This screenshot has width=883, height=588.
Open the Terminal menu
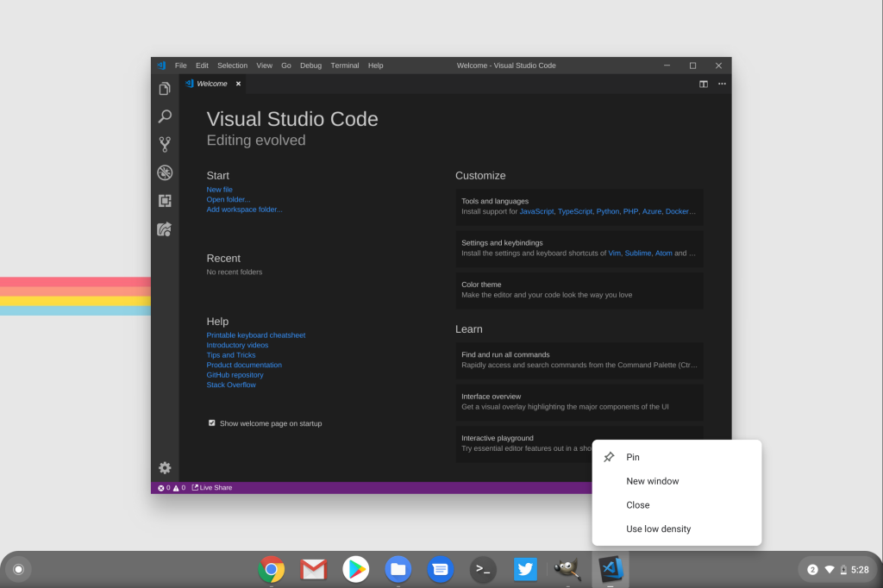344,65
